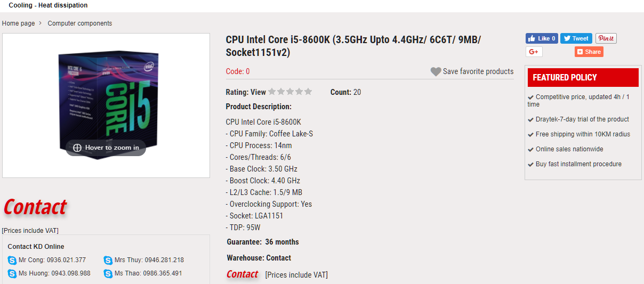The height and width of the screenshot is (284, 644).
Task: Open Computer components breadcrumb link
Action: (80, 23)
